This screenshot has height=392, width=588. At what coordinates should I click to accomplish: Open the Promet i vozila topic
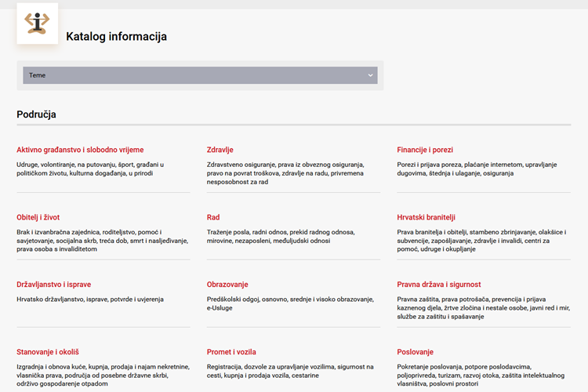pyautogui.click(x=231, y=352)
